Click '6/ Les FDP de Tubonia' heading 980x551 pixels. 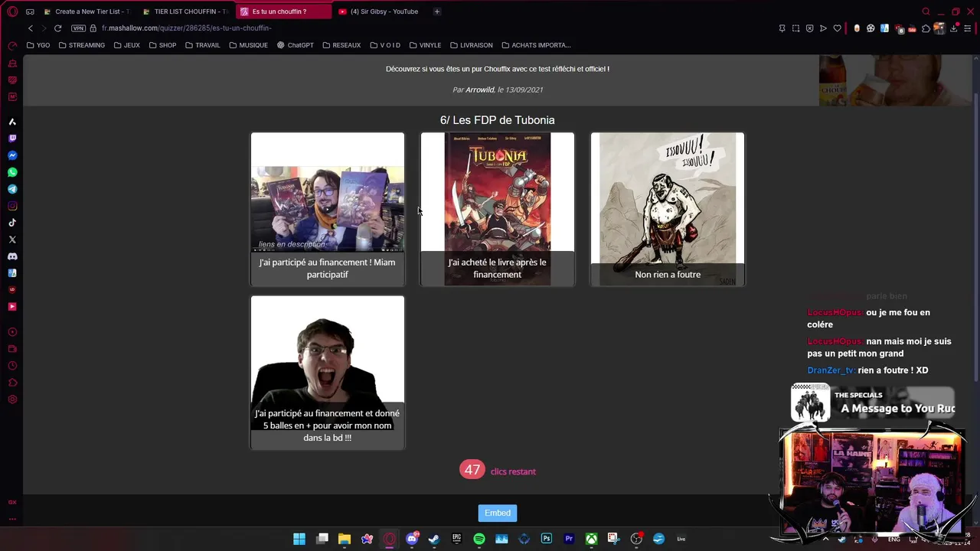(498, 120)
